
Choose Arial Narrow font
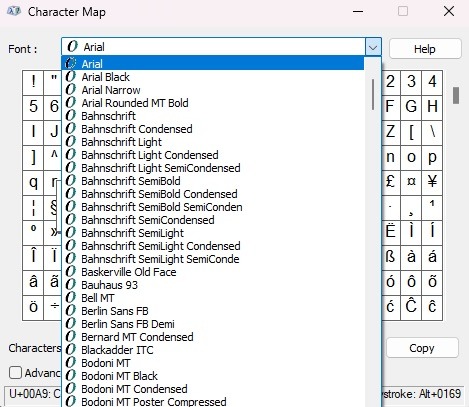(x=213, y=90)
